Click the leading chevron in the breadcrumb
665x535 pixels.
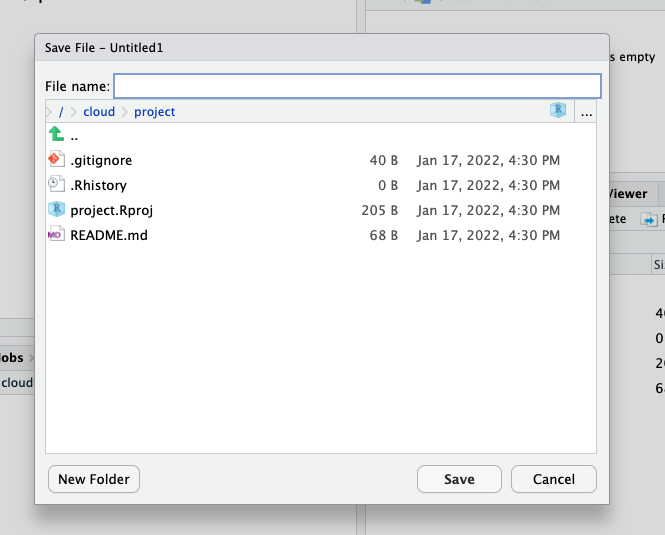click(x=50, y=112)
